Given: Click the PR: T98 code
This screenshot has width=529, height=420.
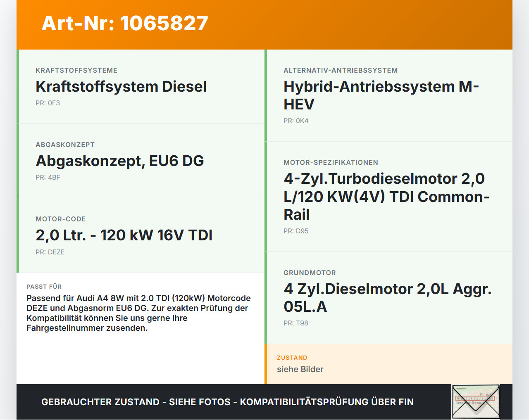Looking at the screenshot, I should (296, 323).
